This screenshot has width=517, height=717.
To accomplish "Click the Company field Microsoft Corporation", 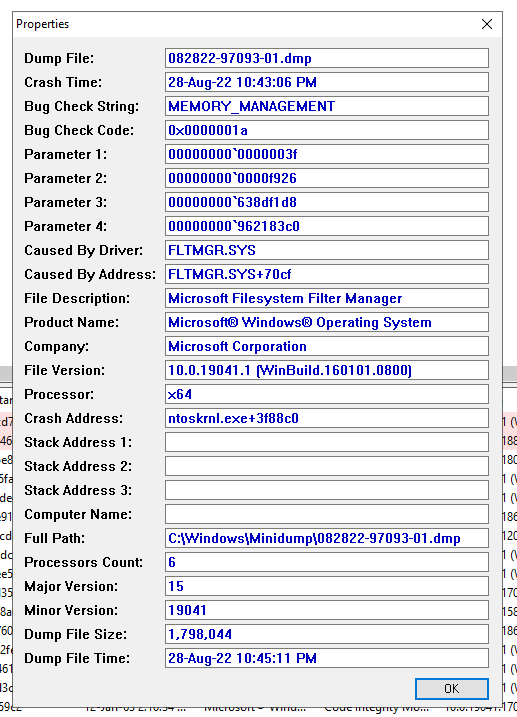I will [327, 346].
